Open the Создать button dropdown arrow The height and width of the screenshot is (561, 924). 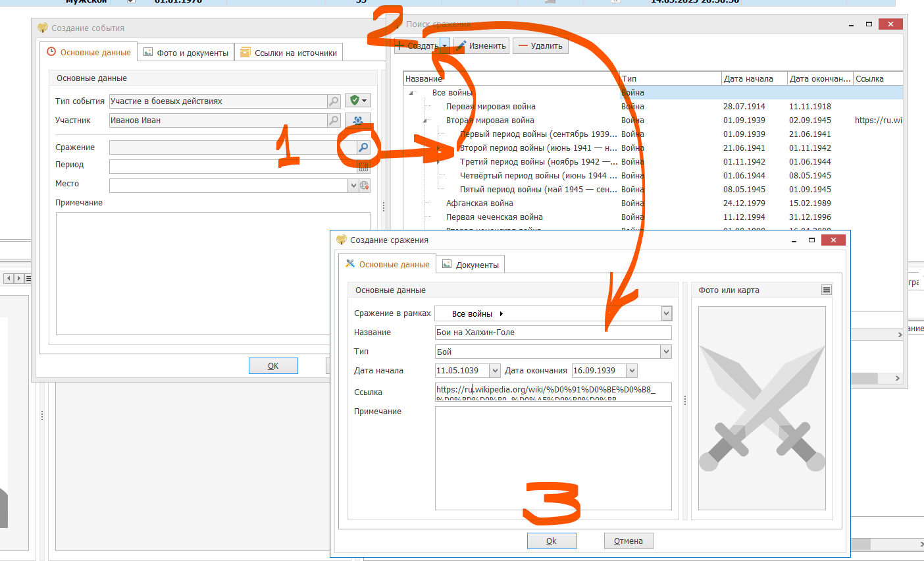point(445,46)
